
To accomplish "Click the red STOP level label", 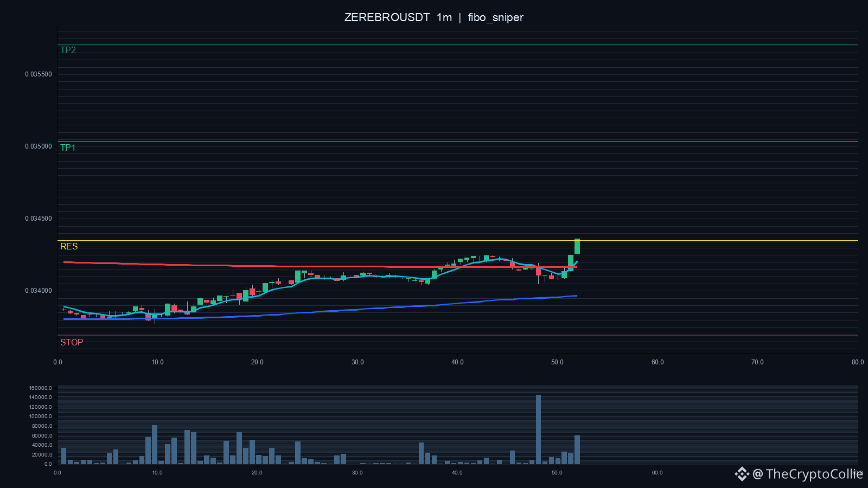I will 72,342.
